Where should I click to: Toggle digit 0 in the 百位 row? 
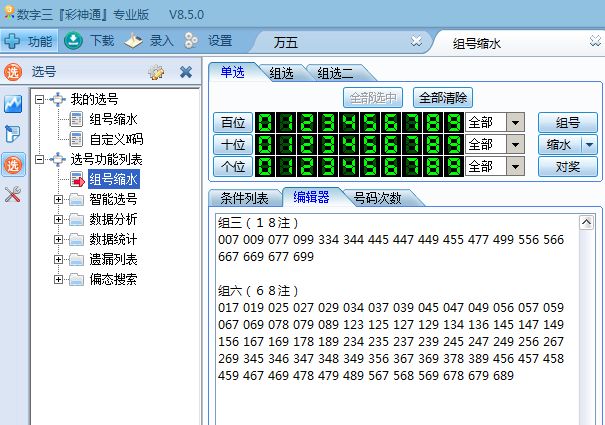(x=265, y=123)
